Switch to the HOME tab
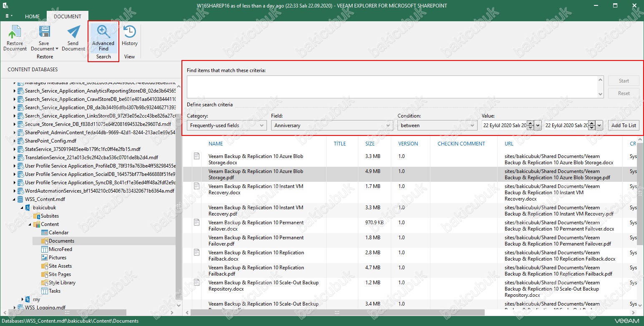 (33, 17)
